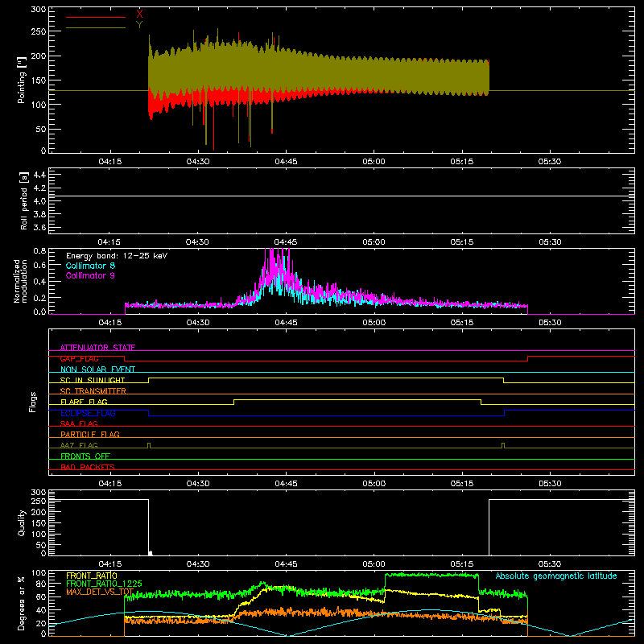
Task: Click the 05:00 tick under the Flags plot
Action: click(x=374, y=484)
